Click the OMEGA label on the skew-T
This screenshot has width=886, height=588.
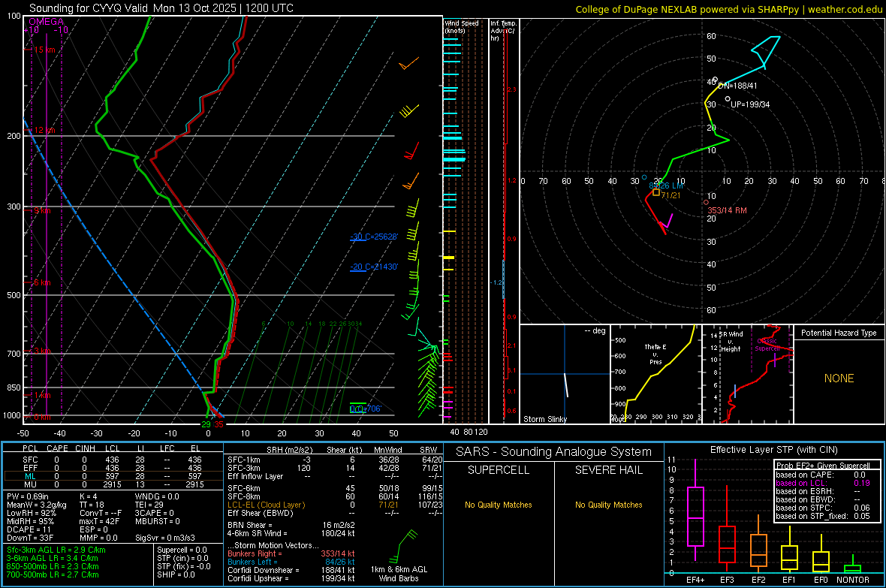pos(46,22)
